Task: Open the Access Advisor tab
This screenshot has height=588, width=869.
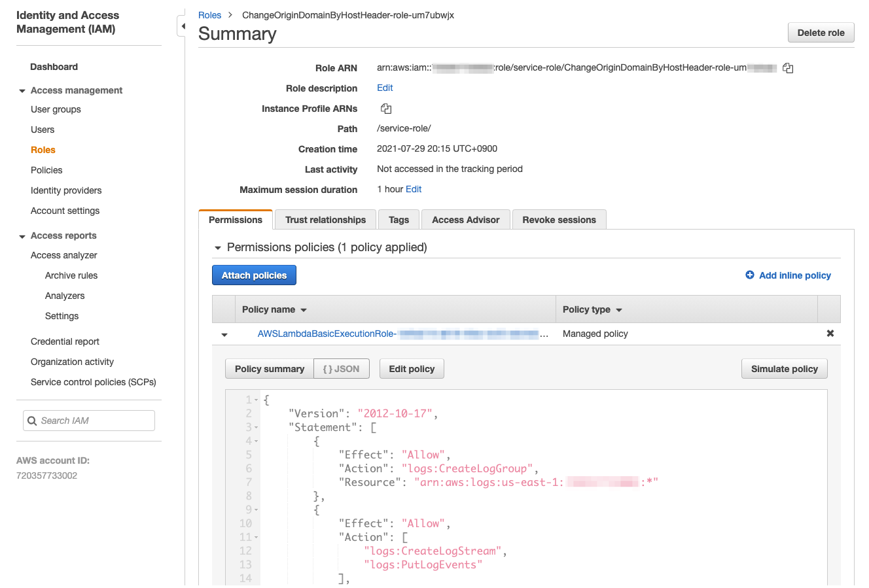Action: click(x=465, y=220)
